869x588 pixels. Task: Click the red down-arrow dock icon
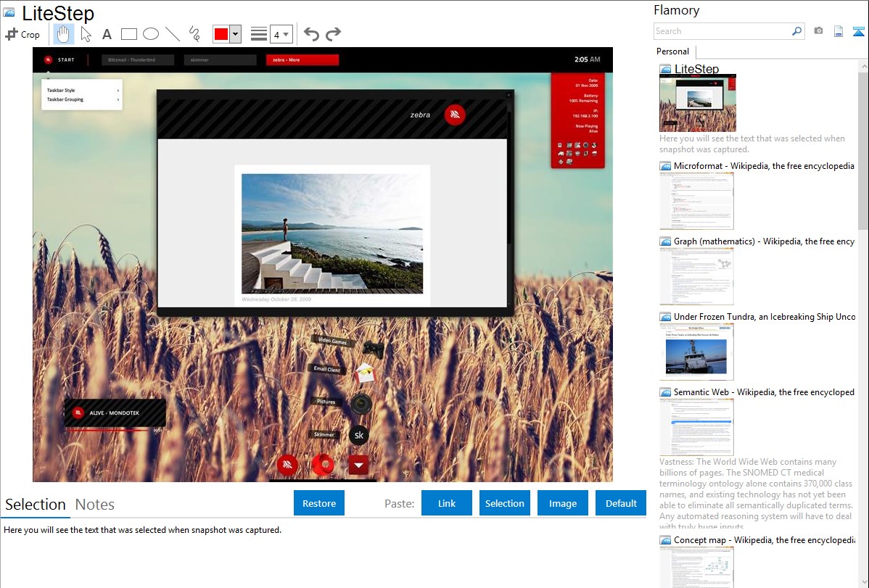358,465
